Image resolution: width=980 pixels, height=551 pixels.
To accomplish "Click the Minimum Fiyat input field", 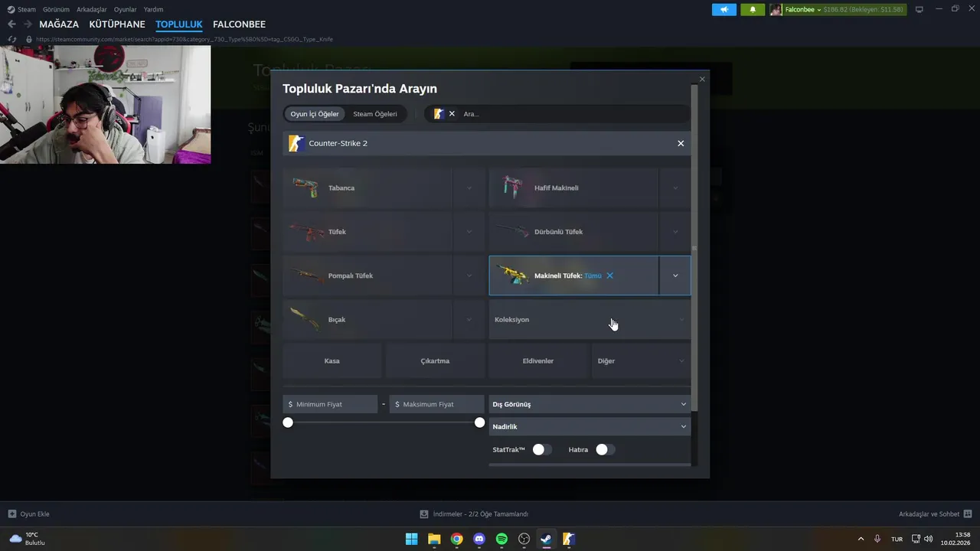I will [330, 404].
